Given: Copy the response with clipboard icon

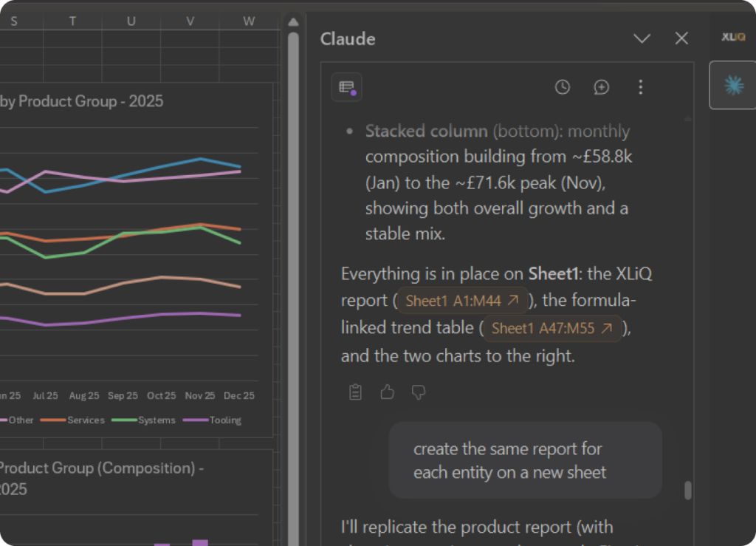Looking at the screenshot, I should point(355,392).
